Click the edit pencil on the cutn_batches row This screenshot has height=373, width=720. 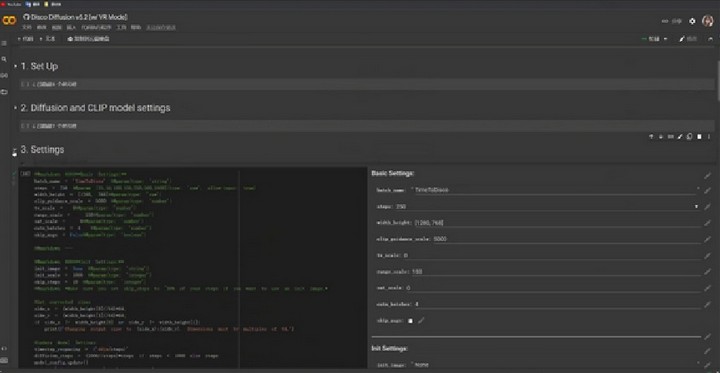pos(708,305)
